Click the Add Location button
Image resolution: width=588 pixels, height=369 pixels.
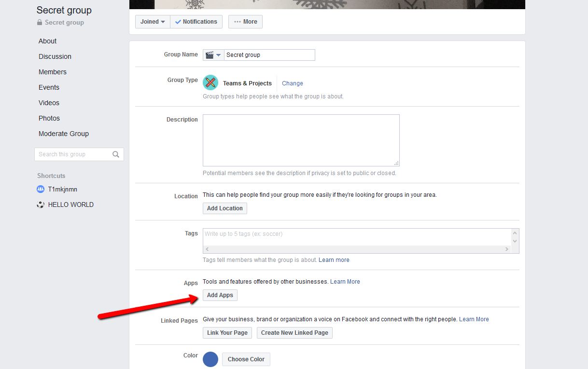[225, 208]
